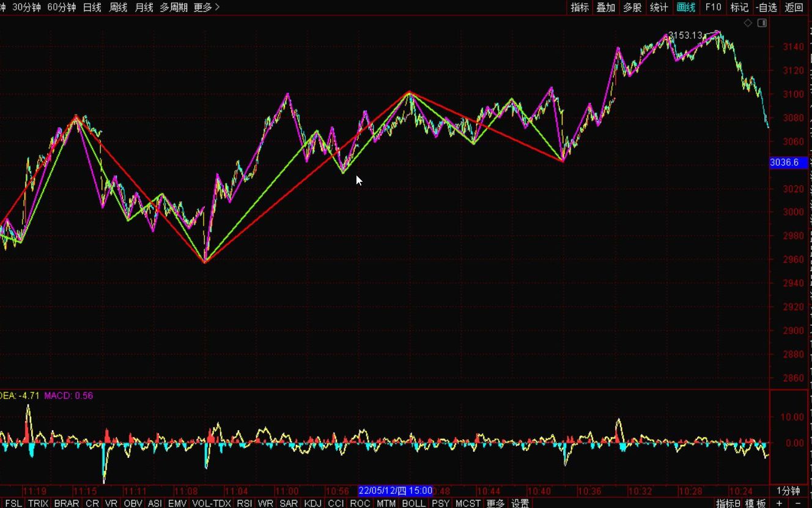Select the KDJ indicator tab

312,503
